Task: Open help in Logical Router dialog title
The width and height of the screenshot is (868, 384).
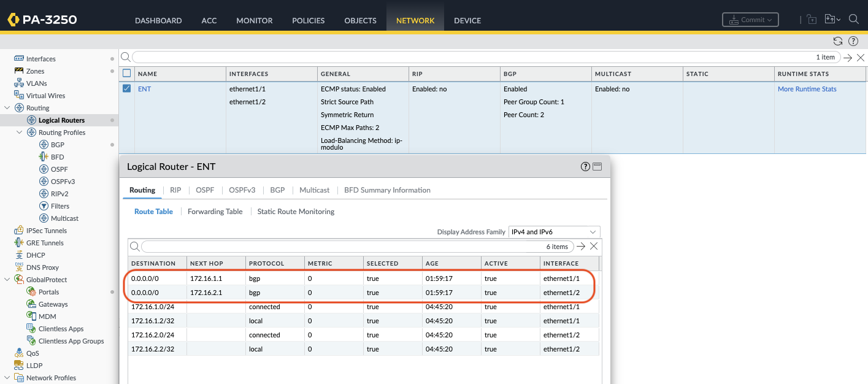Action: click(585, 167)
